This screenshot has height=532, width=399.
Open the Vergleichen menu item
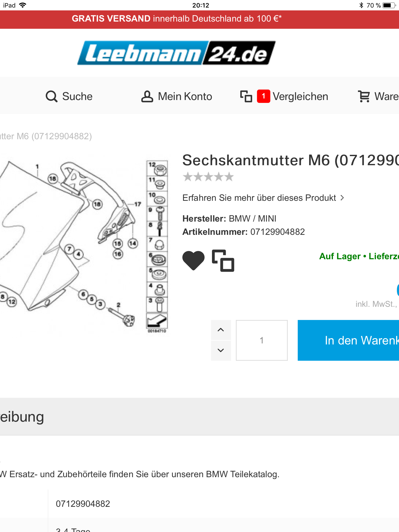coord(300,96)
